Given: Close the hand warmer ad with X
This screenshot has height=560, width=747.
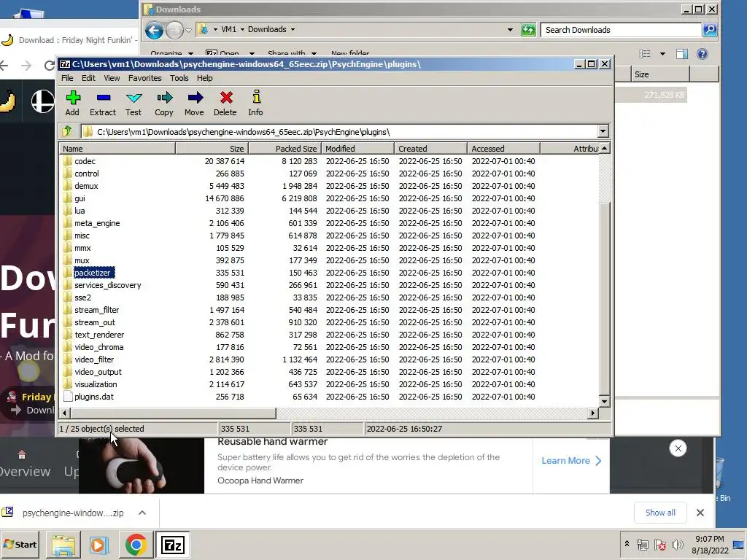Looking at the screenshot, I should coord(678,448).
